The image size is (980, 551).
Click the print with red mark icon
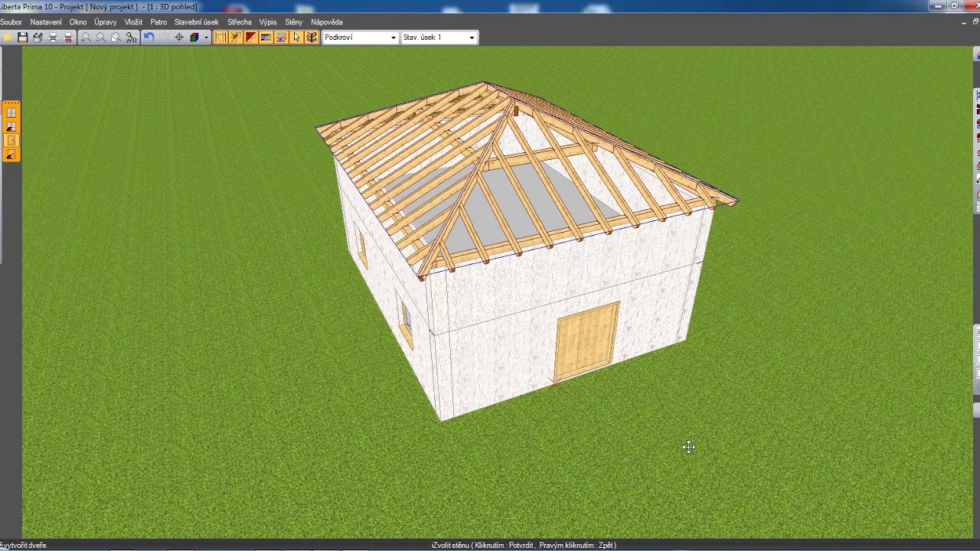click(x=68, y=37)
